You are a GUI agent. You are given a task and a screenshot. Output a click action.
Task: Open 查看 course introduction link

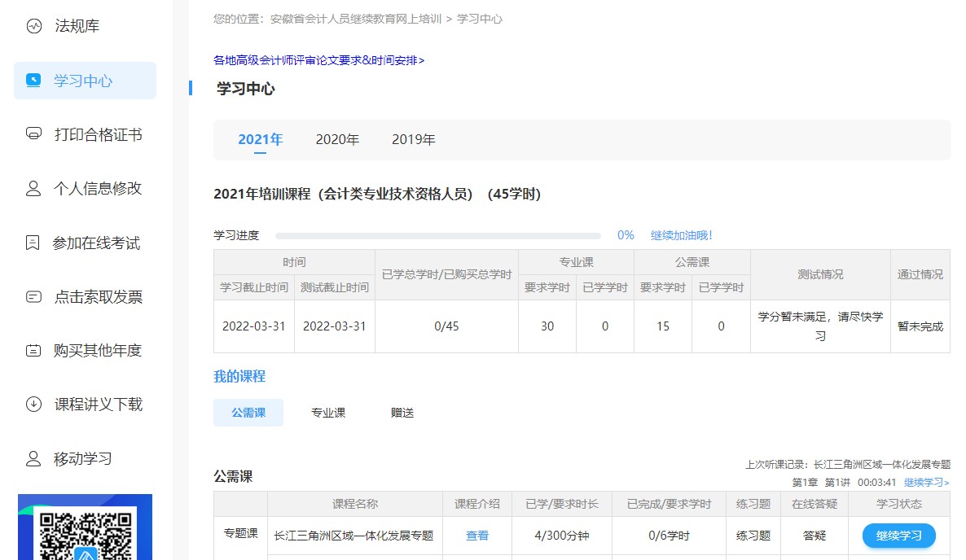pyautogui.click(x=476, y=535)
